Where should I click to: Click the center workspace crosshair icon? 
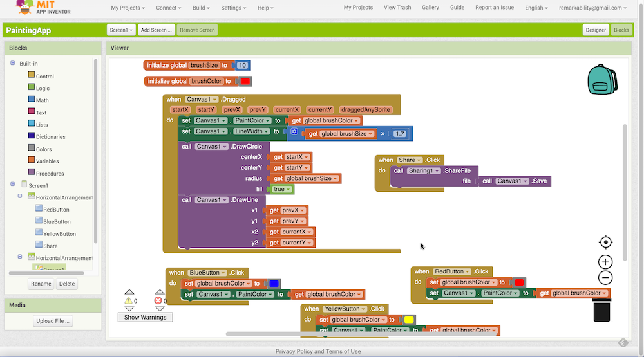coord(605,242)
